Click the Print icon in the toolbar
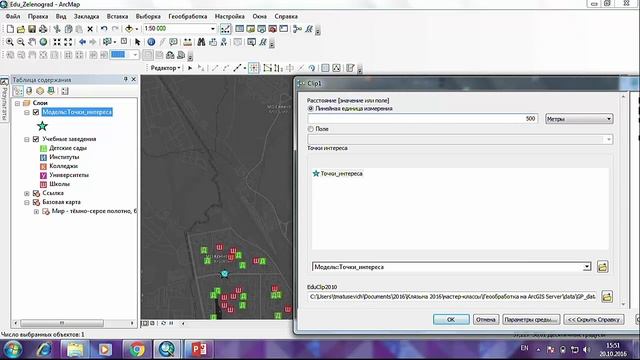This screenshot has height=360, width=640. click(42, 29)
